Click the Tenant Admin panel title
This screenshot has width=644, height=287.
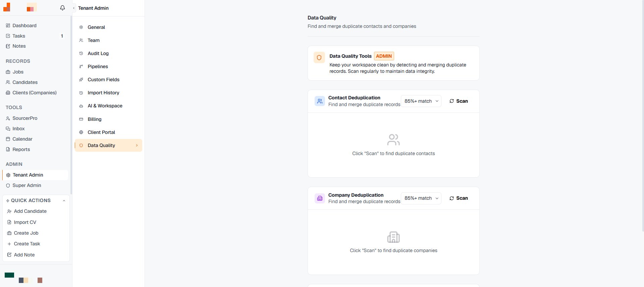(x=93, y=8)
